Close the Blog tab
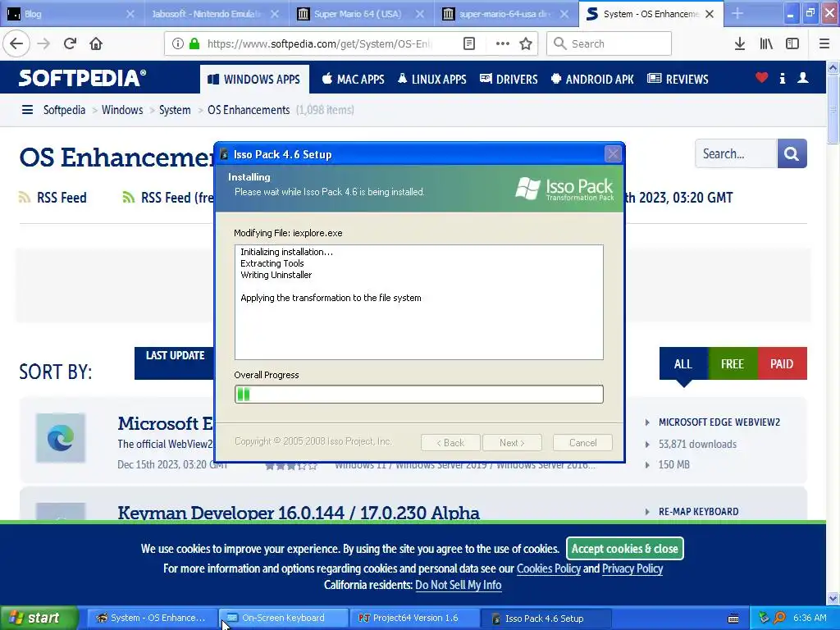Screen dimensions: 840x630 coord(130,14)
